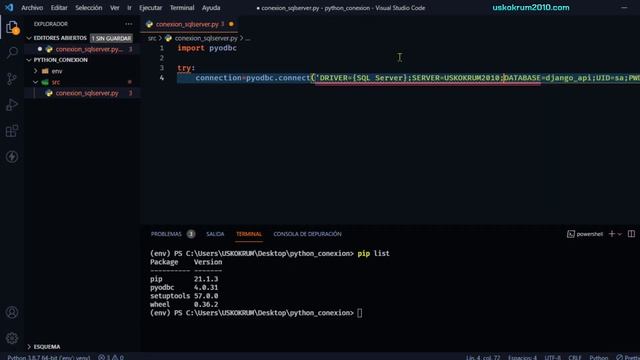Open the Editar menu

click(x=59, y=8)
